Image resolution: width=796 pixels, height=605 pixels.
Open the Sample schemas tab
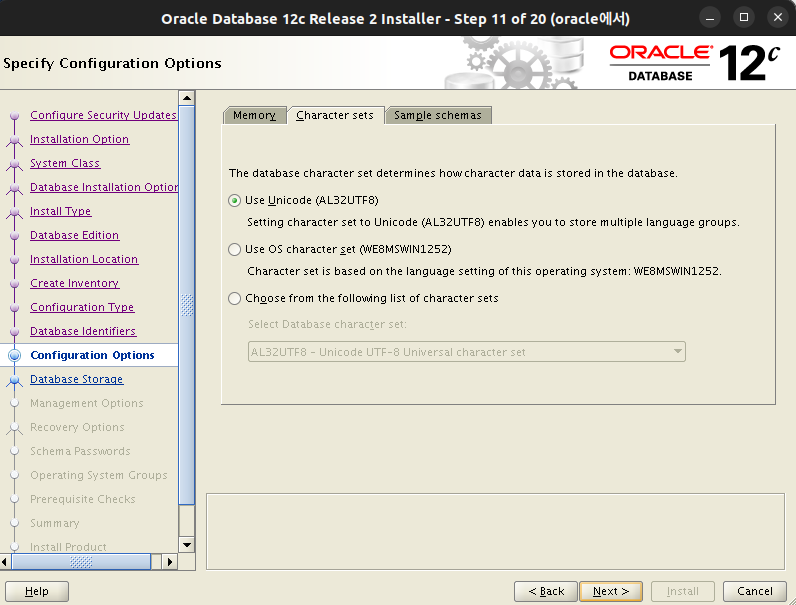[438, 115]
